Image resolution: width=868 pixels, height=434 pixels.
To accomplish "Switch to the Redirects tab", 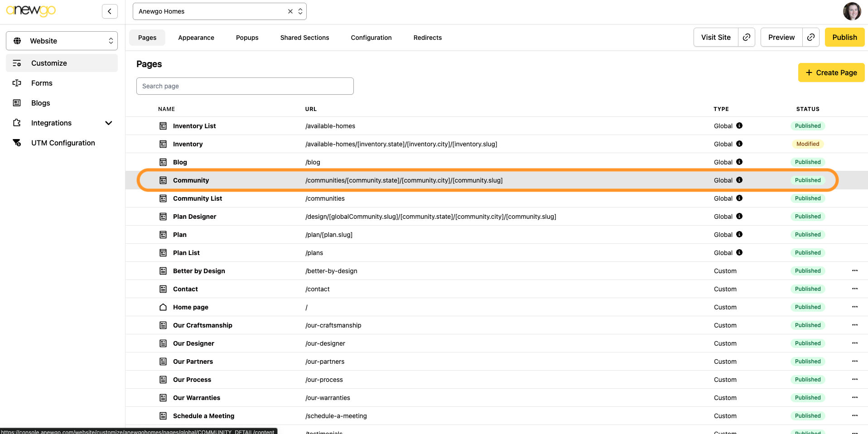I will (x=428, y=38).
